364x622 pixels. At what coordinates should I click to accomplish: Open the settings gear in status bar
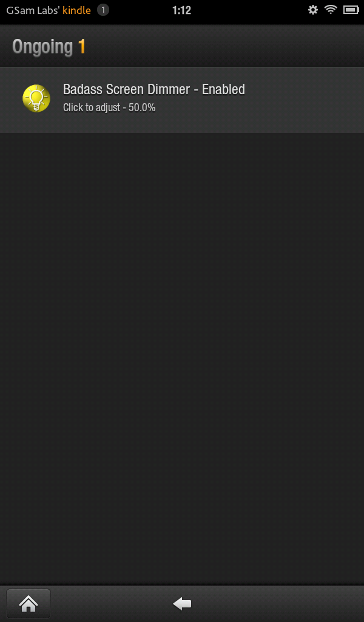[313, 10]
